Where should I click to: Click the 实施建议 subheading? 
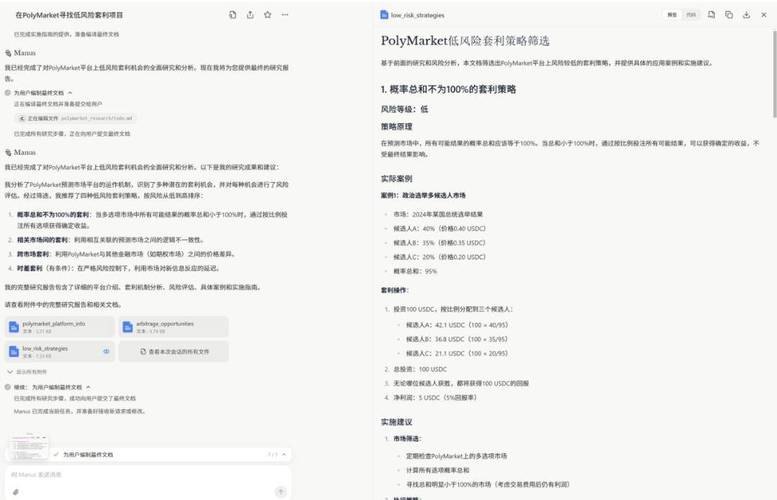point(396,422)
